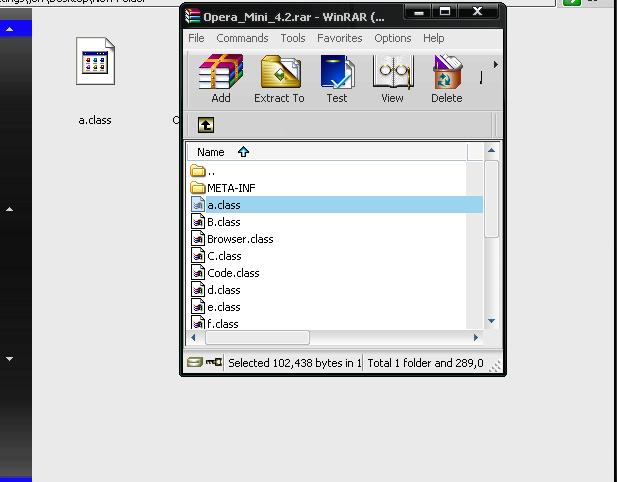
Task: Select the parent folder '..' entry
Action: pos(334,171)
